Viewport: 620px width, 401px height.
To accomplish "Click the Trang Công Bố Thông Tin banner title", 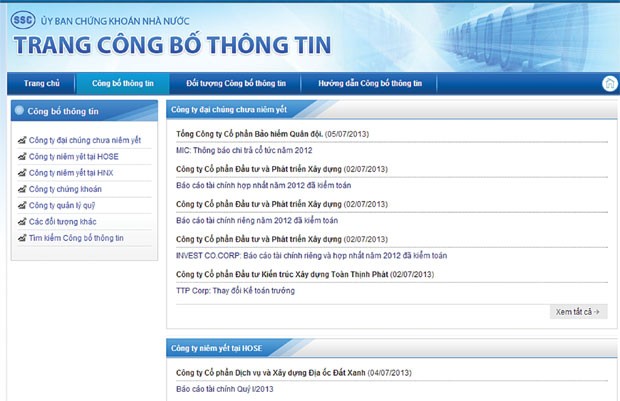I will point(172,45).
